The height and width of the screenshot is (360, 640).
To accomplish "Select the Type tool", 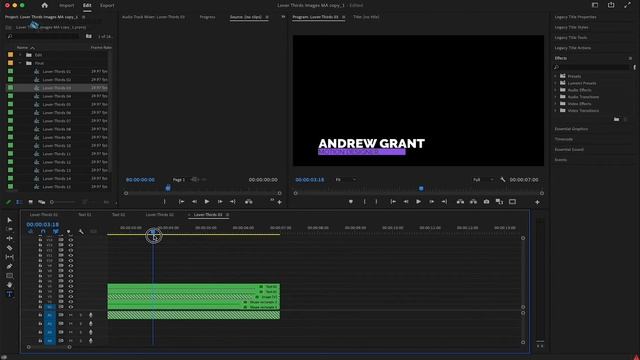I will pyautogui.click(x=10, y=294).
